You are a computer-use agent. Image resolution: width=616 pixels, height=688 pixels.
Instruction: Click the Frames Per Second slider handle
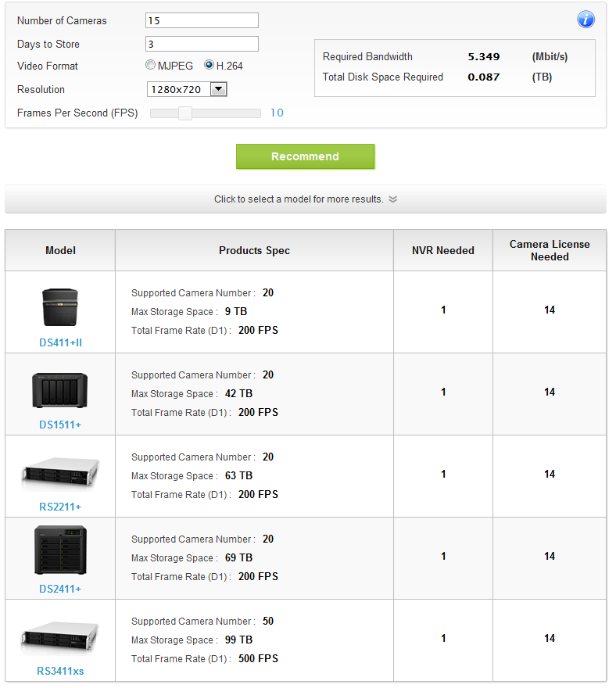point(185,113)
